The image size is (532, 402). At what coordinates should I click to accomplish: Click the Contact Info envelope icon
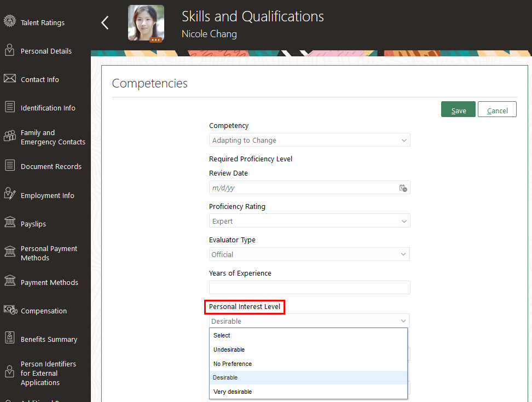9,79
